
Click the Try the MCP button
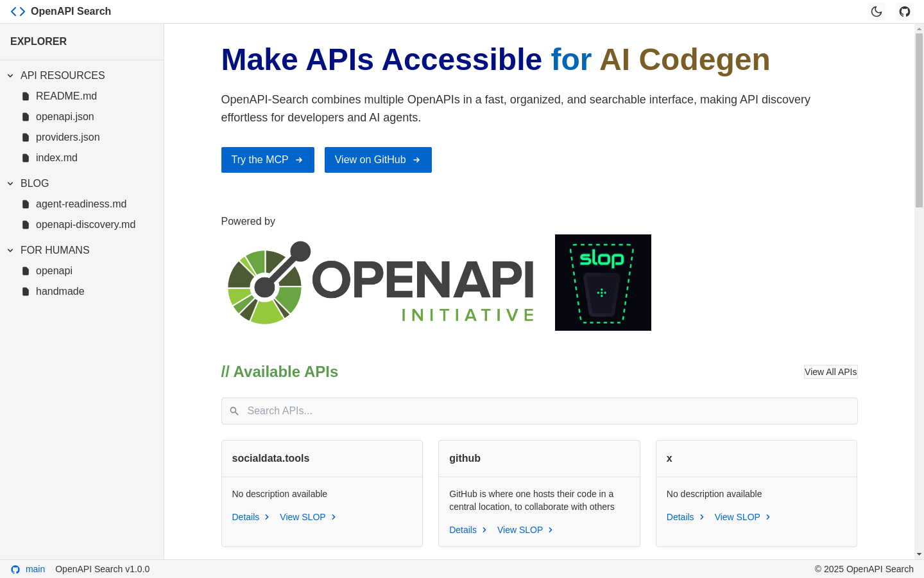pos(268,160)
